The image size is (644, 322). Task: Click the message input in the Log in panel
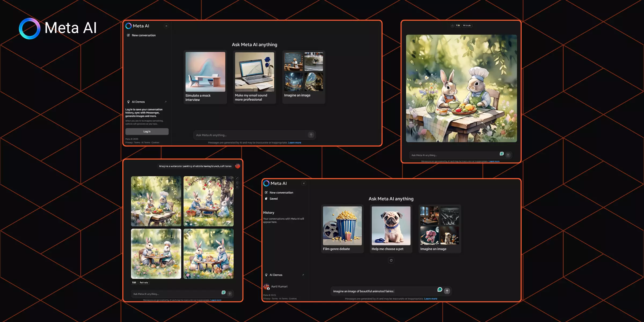250,135
